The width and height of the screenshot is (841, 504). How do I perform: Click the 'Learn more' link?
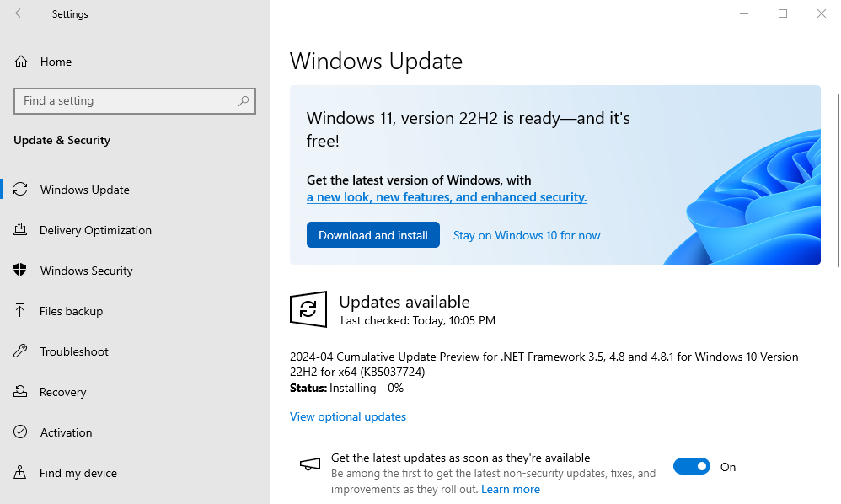coord(511,489)
